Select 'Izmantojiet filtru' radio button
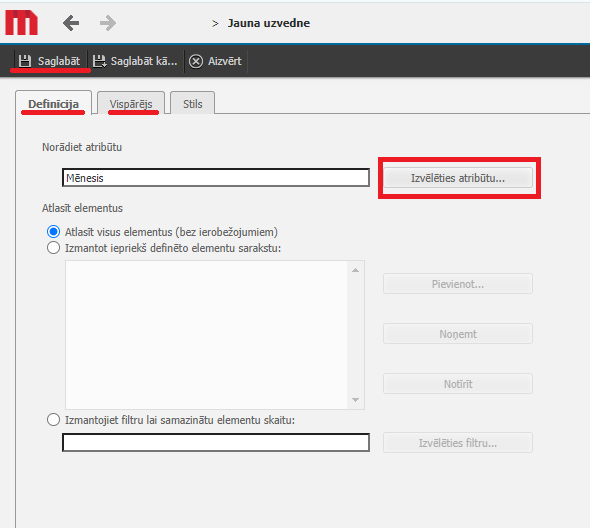 53,420
